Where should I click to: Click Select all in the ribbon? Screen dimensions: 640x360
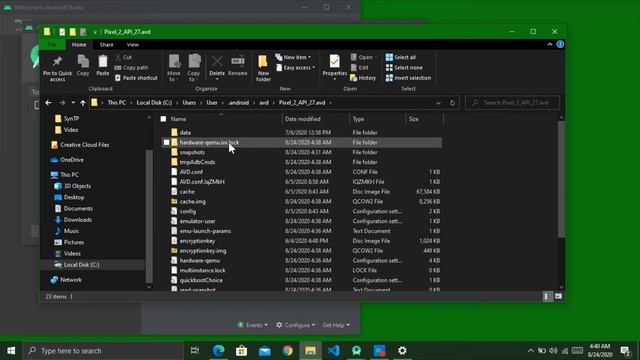[401, 58]
